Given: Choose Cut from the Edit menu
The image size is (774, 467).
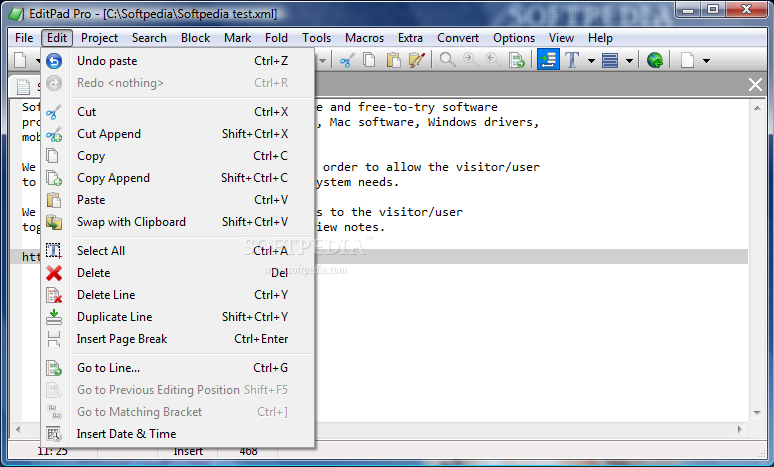Looking at the screenshot, I should tap(178, 112).
